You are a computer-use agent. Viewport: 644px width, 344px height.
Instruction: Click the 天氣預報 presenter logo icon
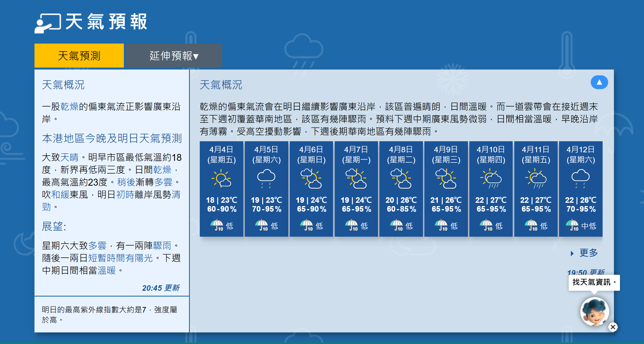tap(48, 23)
